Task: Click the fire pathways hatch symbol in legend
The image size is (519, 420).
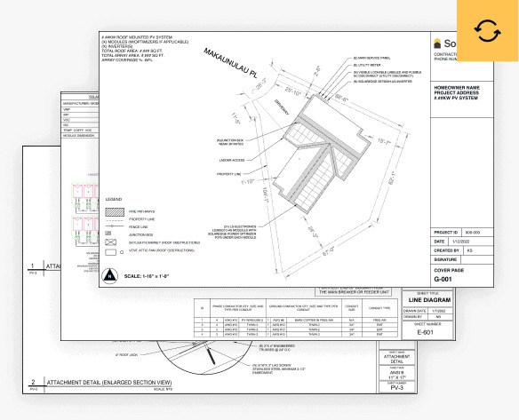Action: (x=115, y=211)
